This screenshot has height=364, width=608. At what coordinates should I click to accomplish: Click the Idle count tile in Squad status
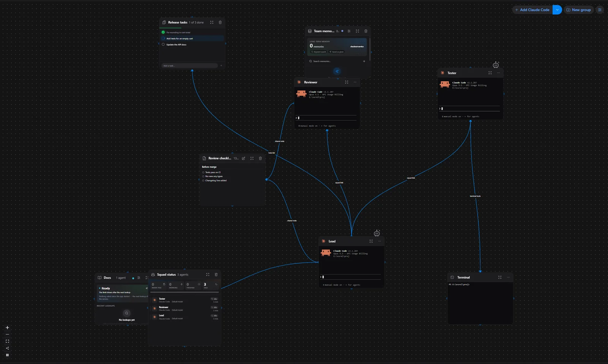click(211, 285)
